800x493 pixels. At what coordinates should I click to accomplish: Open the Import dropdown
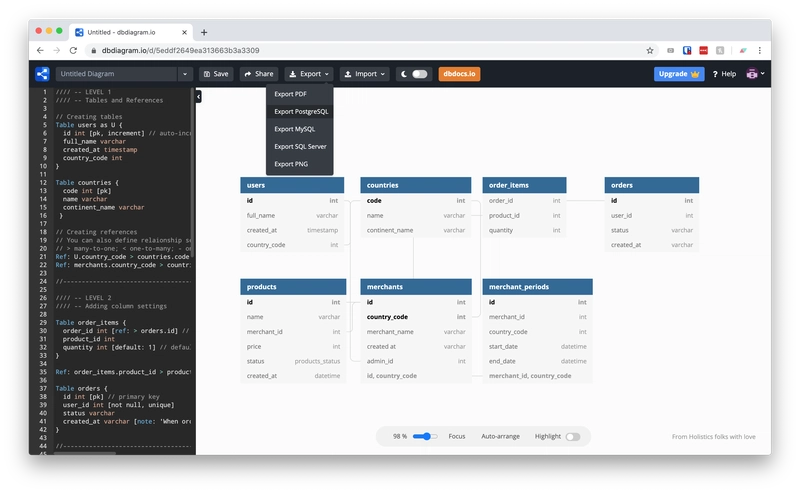coord(365,74)
